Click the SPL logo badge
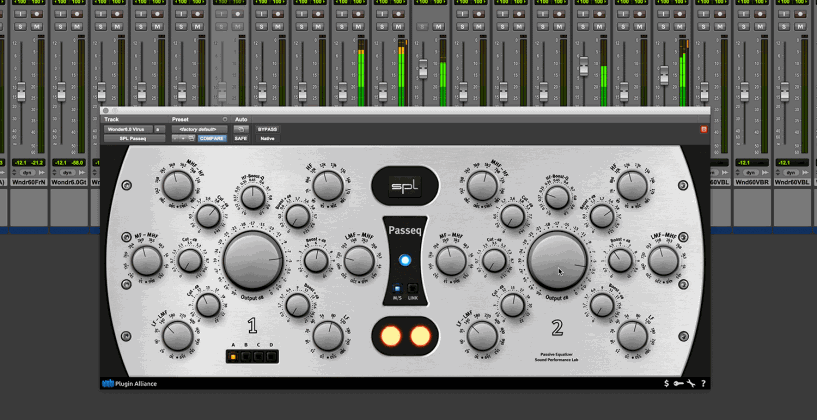817x420 pixels. [x=405, y=187]
